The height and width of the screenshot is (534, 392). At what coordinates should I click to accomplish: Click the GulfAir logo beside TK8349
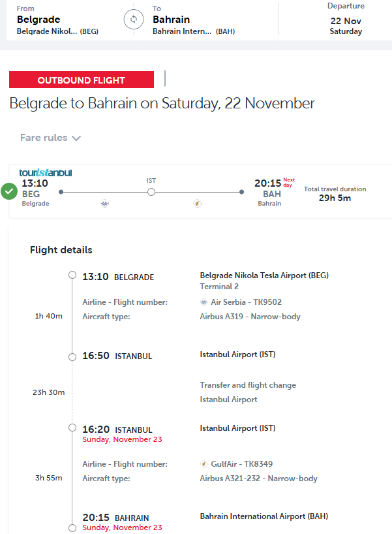click(205, 464)
